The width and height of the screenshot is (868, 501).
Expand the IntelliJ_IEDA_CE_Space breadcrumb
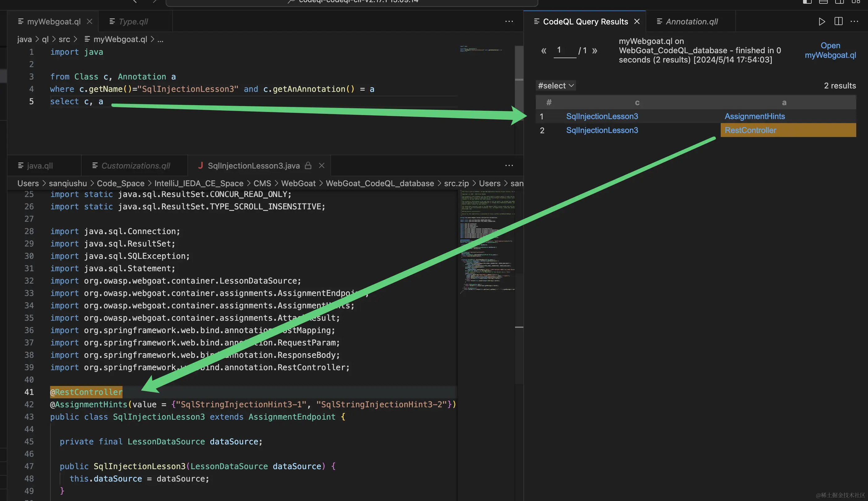pyautogui.click(x=199, y=183)
